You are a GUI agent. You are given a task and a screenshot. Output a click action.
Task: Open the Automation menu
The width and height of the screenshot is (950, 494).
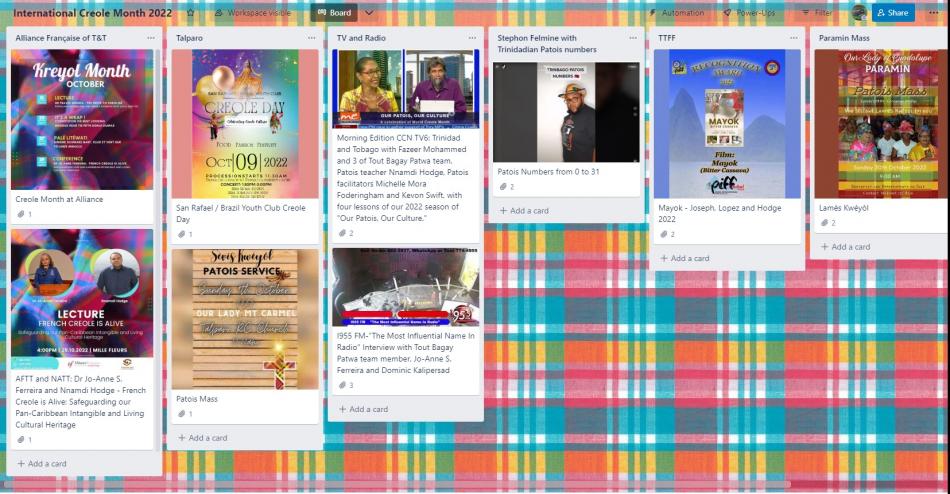(x=676, y=12)
